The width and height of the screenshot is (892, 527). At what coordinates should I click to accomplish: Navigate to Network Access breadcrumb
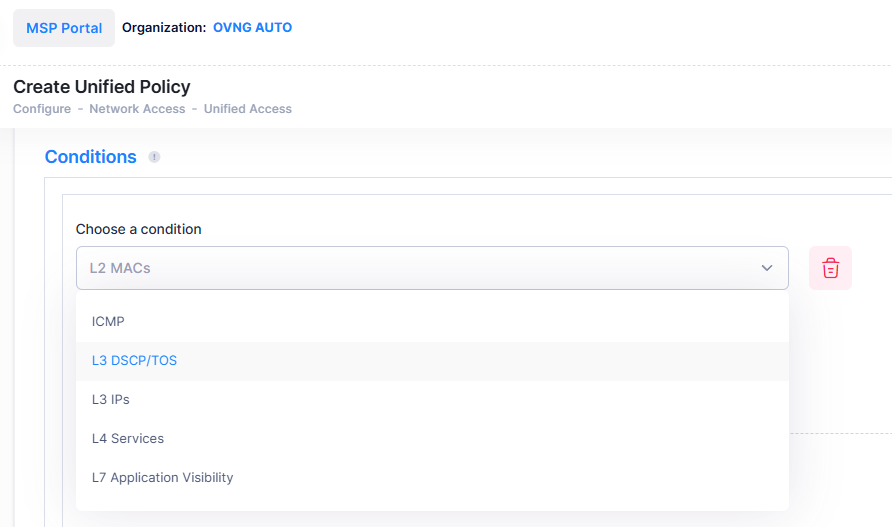(x=137, y=109)
